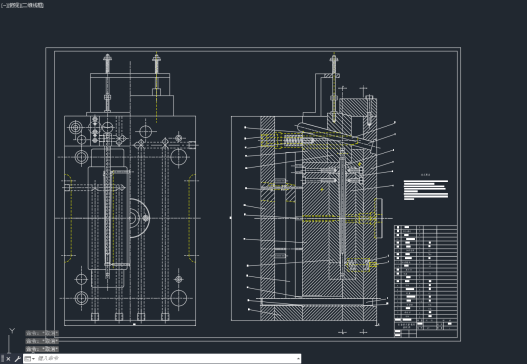
Task: Open command line customize wrench menu
Action: coord(17,359)
